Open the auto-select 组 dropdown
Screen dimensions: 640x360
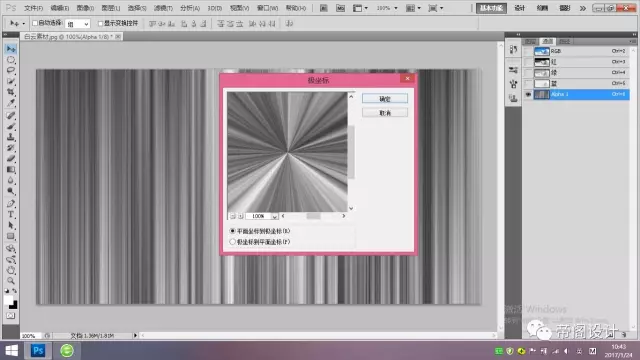click(x=77, y=24)
